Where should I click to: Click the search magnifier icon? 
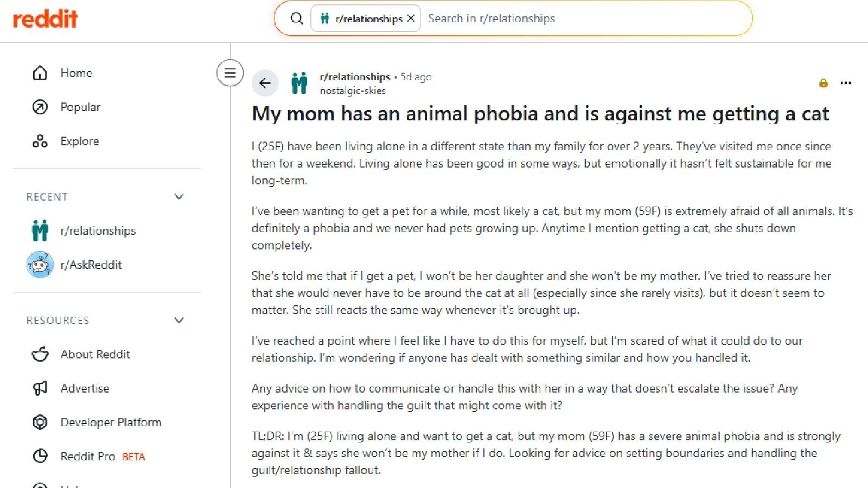(x=297, y=18)
